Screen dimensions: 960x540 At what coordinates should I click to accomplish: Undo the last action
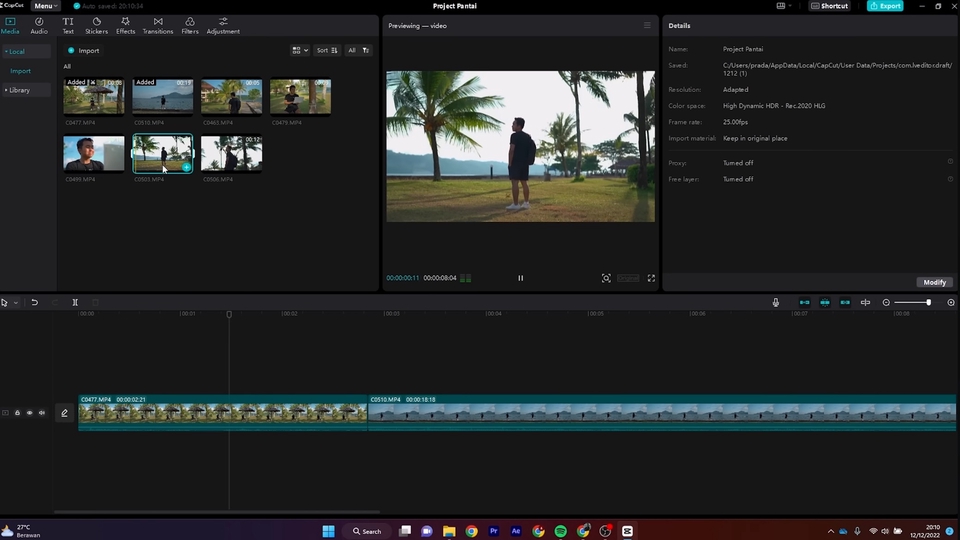click(34, 302)
